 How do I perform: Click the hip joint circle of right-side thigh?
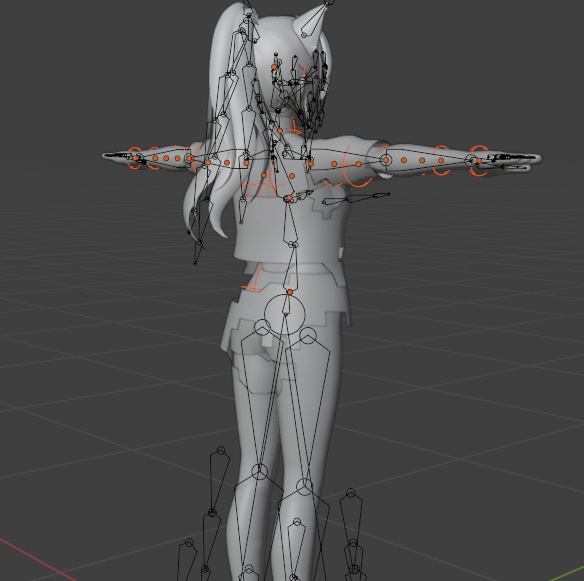point(308,336)
